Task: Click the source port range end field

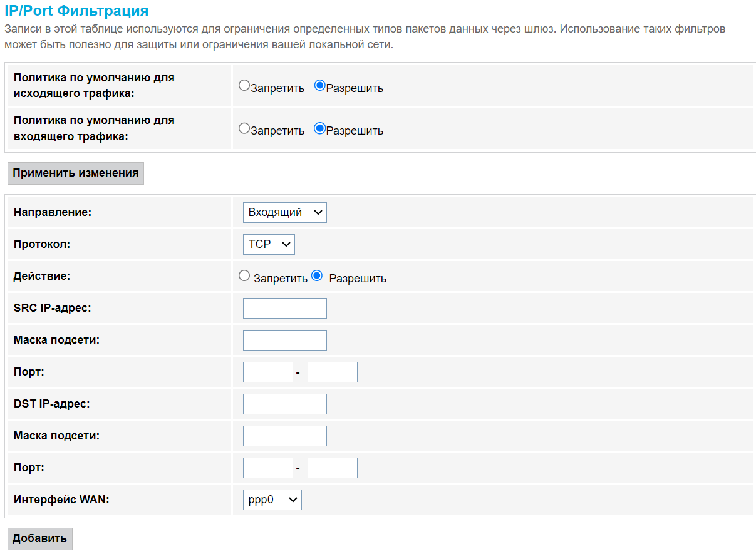Action: pyautogui.click(x=332, y=372)
